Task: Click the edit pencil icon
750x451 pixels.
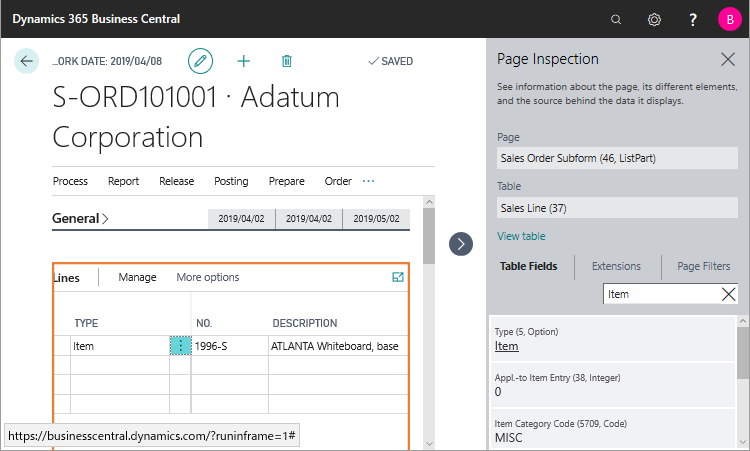Action: click(x=200, y=61)
